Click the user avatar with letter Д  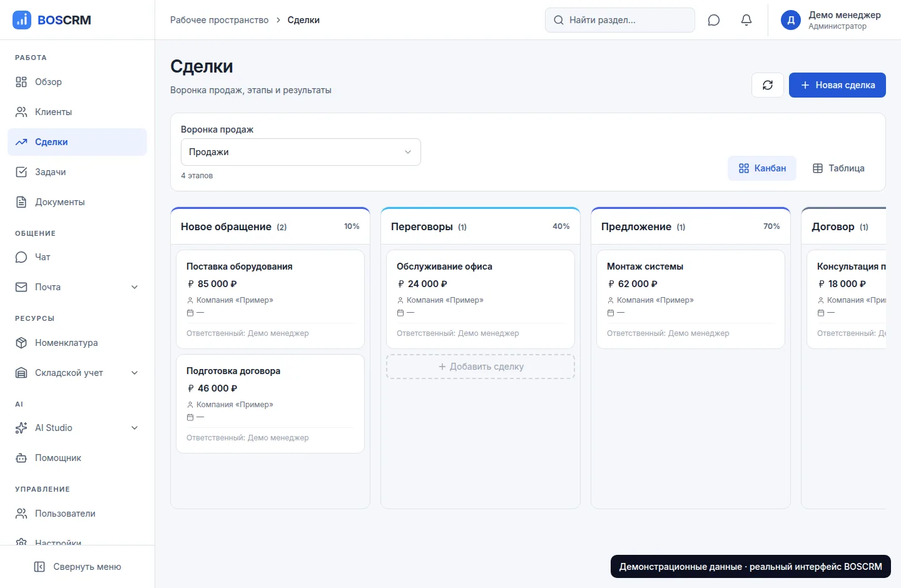click(791, 20)
